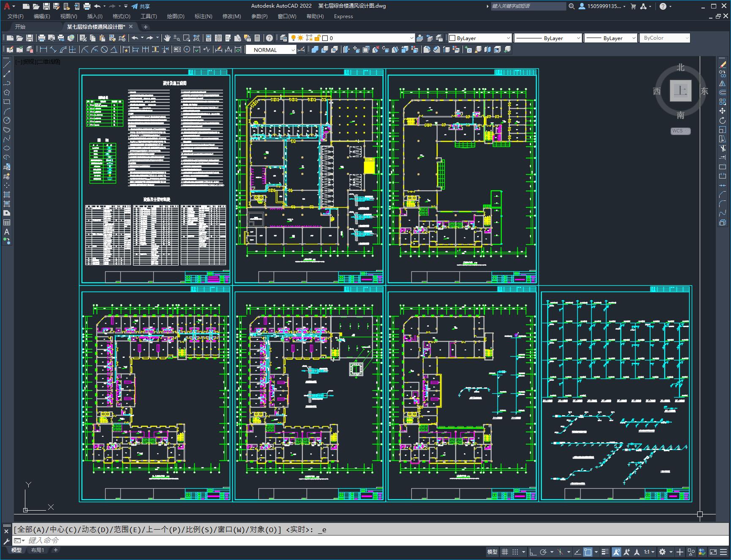This screenshot has width=731, height=560.
Task: Toggle ortho mode in status bar
Action: pyautogui.click(x=533, y=552)
